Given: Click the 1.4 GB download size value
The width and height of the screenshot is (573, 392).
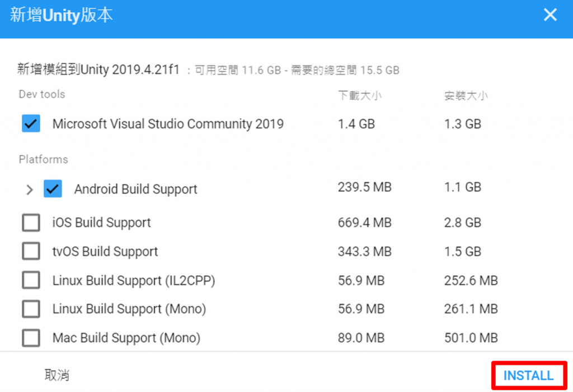Looking at the screenshot, I should (356, 124).
